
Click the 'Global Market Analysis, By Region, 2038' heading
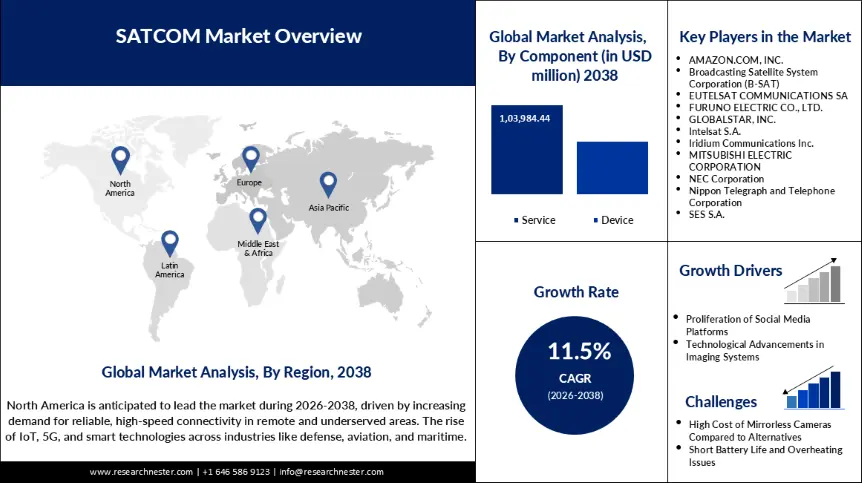[236, 372]
